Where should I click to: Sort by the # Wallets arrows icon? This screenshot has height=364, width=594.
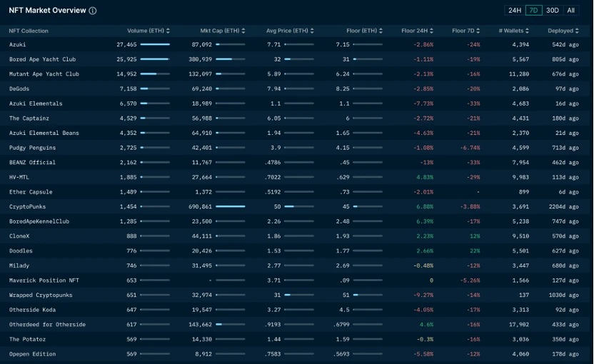point(527,31)
